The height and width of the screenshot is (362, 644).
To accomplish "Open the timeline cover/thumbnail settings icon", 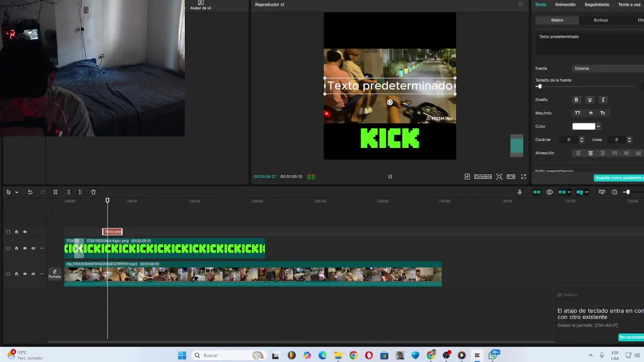I will coord(602,192).
